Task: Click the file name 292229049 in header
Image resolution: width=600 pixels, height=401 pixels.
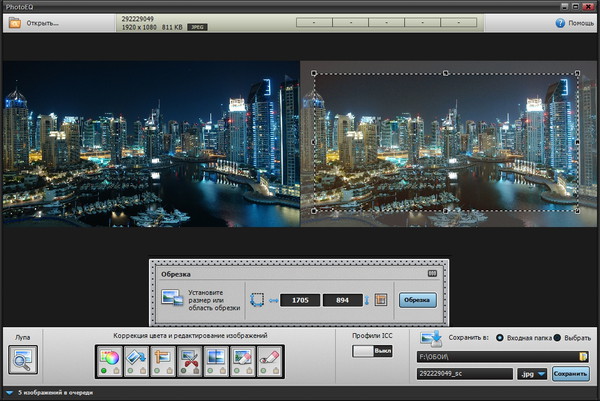Action: coord(138,19)
